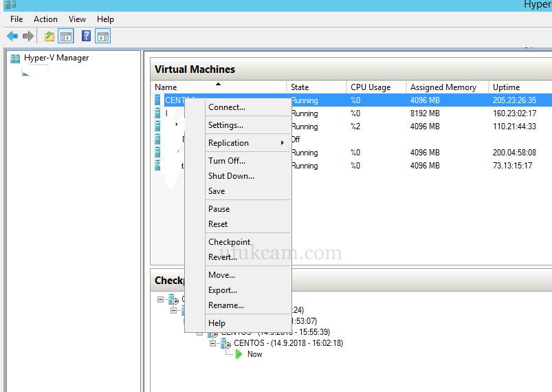Click the window icon in the title bar
The height and width of the screenshot is (392, 552).
[10, 4]
